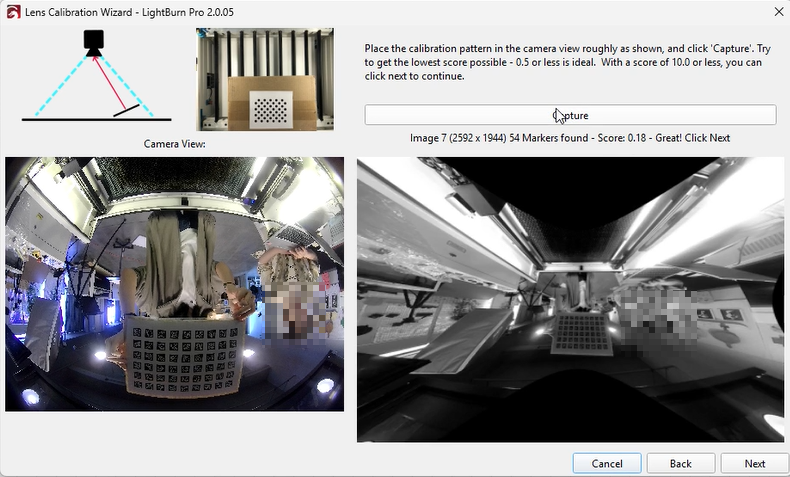Click the calibration instructions paragraph
The width and height of the screenshot is (790, 477).
tap(560, 61)
